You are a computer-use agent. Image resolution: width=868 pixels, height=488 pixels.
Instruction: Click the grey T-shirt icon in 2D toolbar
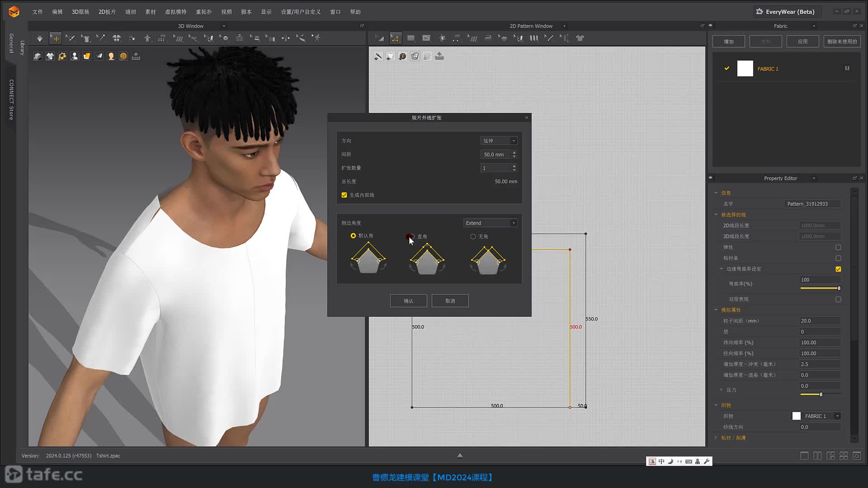click(580, 38)
